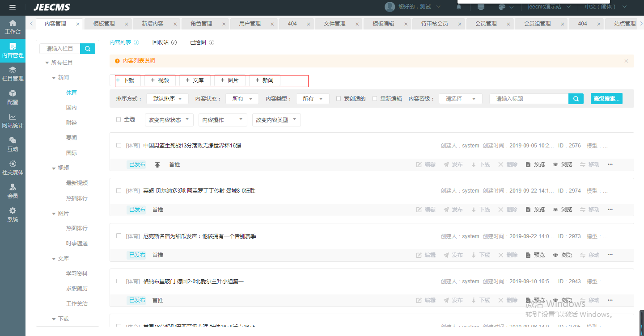Image resolution: width=644 pixels, height=336 pixels.
Task: Open the 改变内容状态 dropdown
Action: tap(169, 120)
